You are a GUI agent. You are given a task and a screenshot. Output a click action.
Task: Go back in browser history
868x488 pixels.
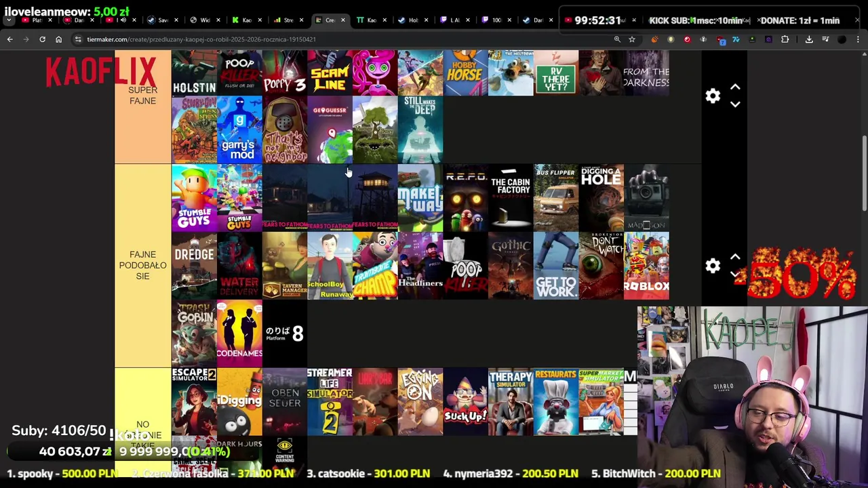[x=10, y=39]
